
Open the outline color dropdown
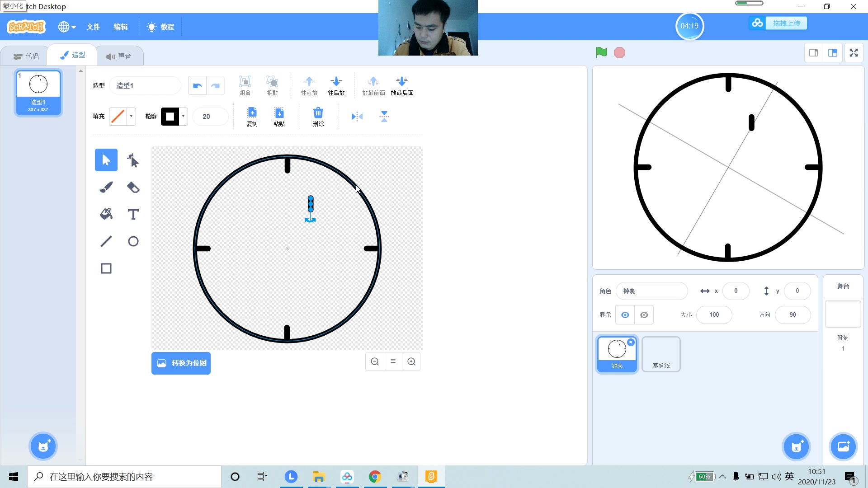pos(183,117)
